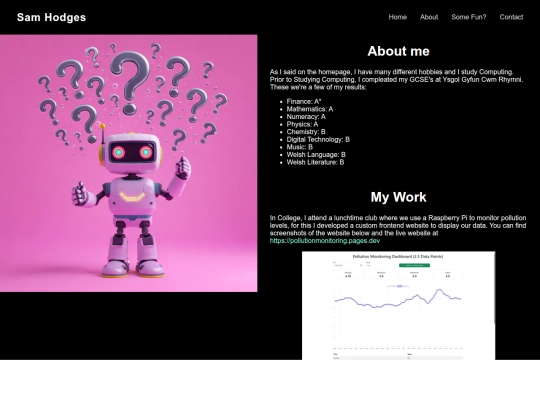This screenshot has width=540, height=405.
Task: Click the pink robot image
Action: pos(128,163)
